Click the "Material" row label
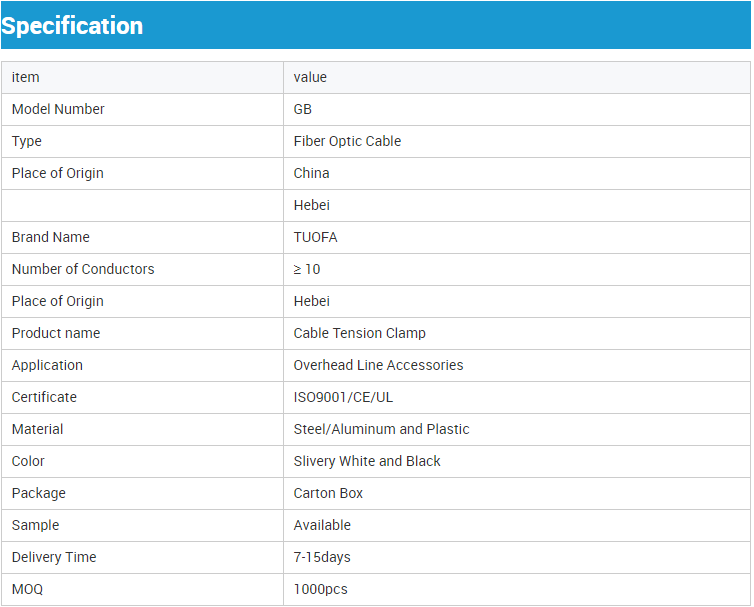This screenshot has height=607, width=754. [38, 429]
